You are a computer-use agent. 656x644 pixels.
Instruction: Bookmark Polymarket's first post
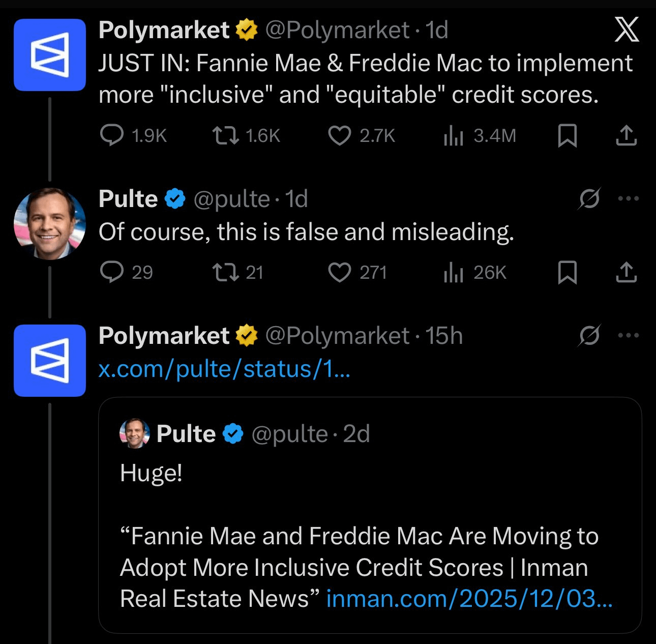[x=567, y=135]
